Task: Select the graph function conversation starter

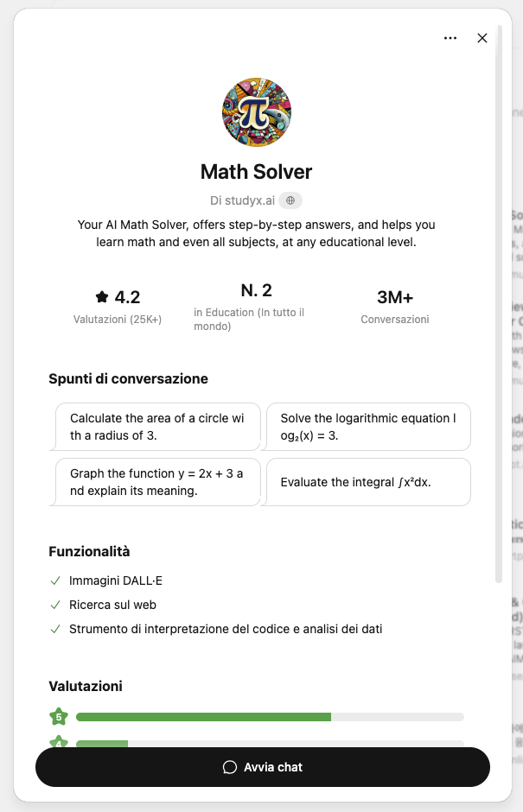Action: [157, 482]
